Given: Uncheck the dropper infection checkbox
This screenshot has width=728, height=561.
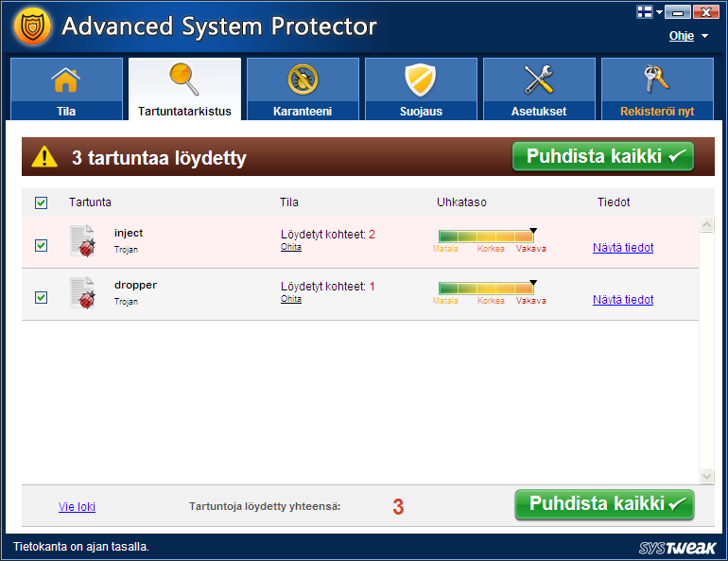Looking at the screenshot, I should tap(41, 297).
